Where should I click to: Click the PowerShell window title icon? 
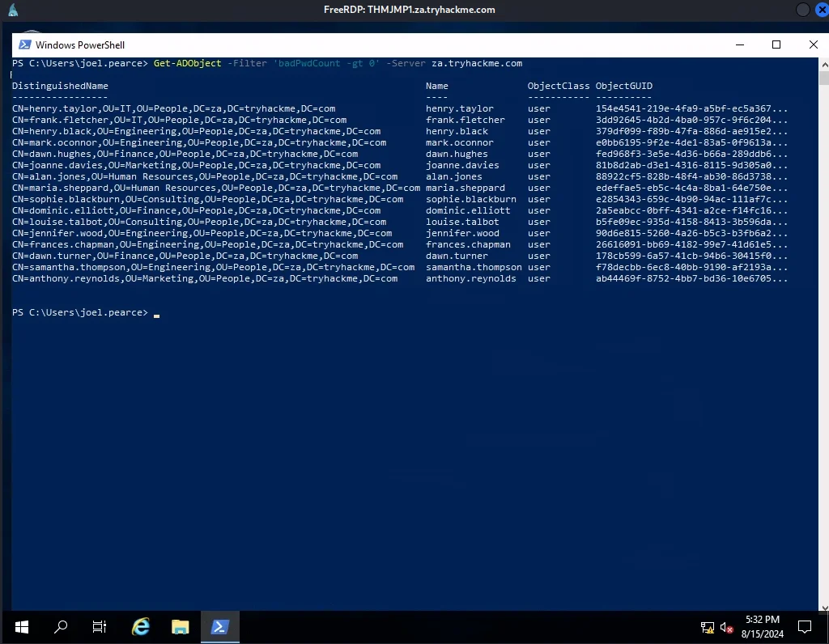pos(24,45)
